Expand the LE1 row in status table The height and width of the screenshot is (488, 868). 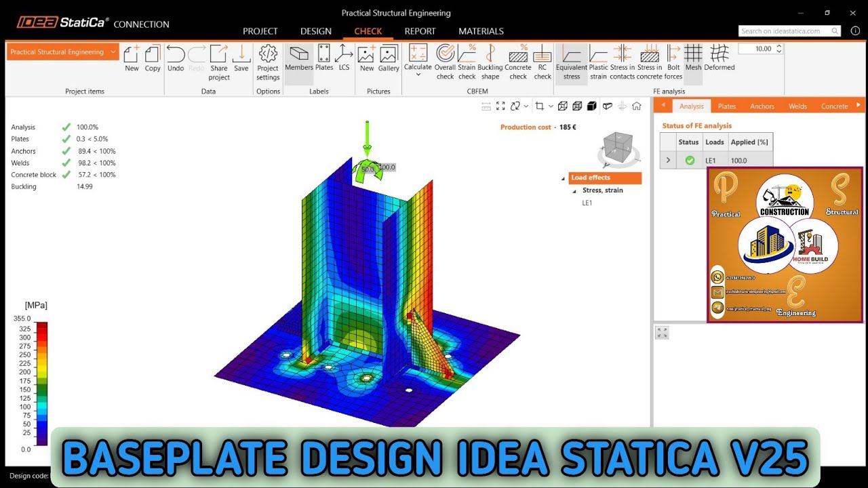coord(668,161)
